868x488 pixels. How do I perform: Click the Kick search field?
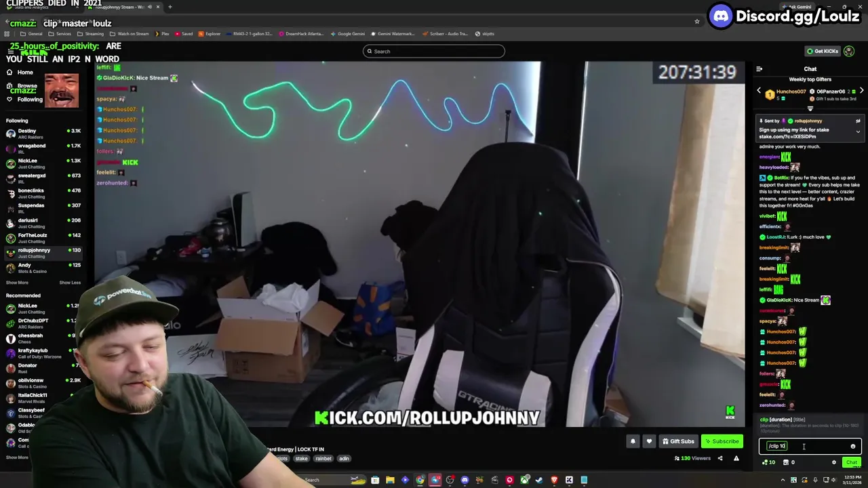click(434, 52)
